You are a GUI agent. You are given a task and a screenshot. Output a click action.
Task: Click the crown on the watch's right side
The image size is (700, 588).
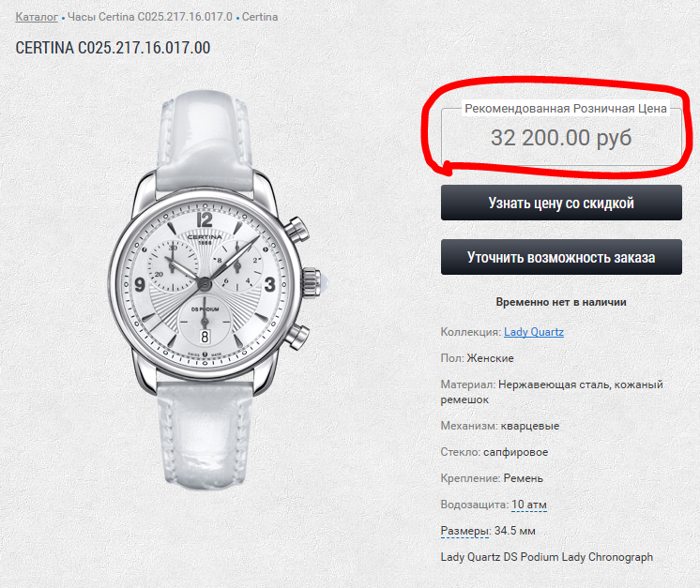[313, 280]
